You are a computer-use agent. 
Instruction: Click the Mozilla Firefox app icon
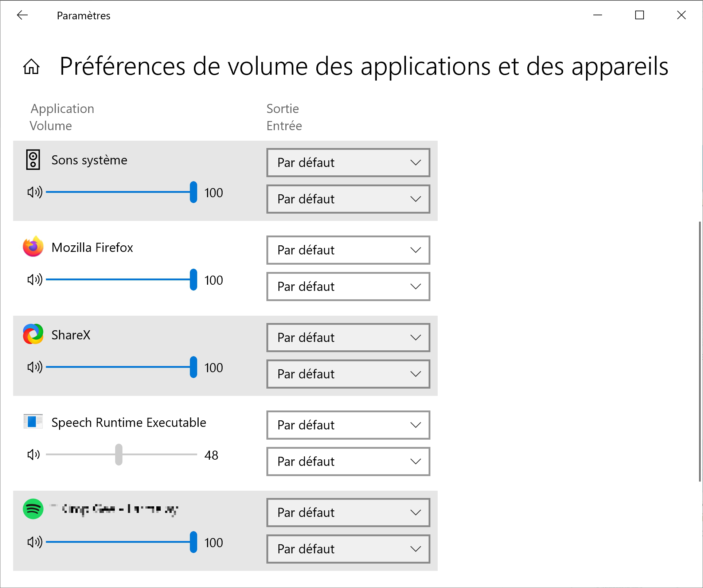click(x=33, y=247)
